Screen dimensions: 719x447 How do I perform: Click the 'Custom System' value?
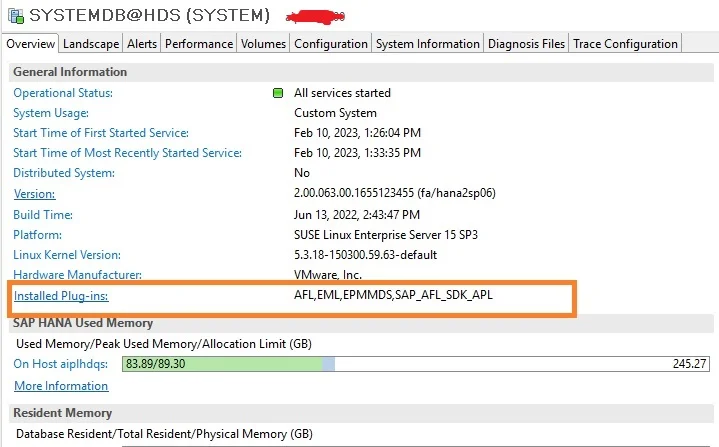pos(335,113)
